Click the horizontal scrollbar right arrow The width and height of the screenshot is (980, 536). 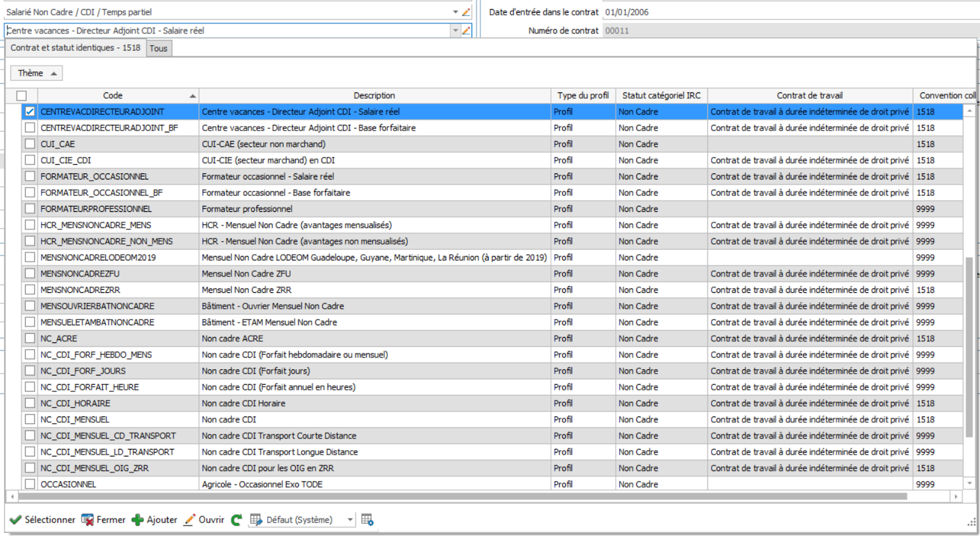click(956, 496)
